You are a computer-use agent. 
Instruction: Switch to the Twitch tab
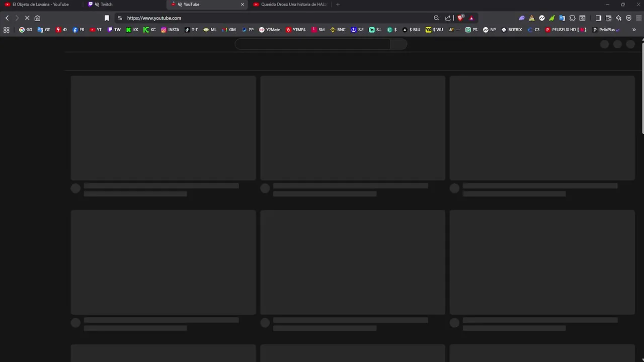tap(125, 5)
